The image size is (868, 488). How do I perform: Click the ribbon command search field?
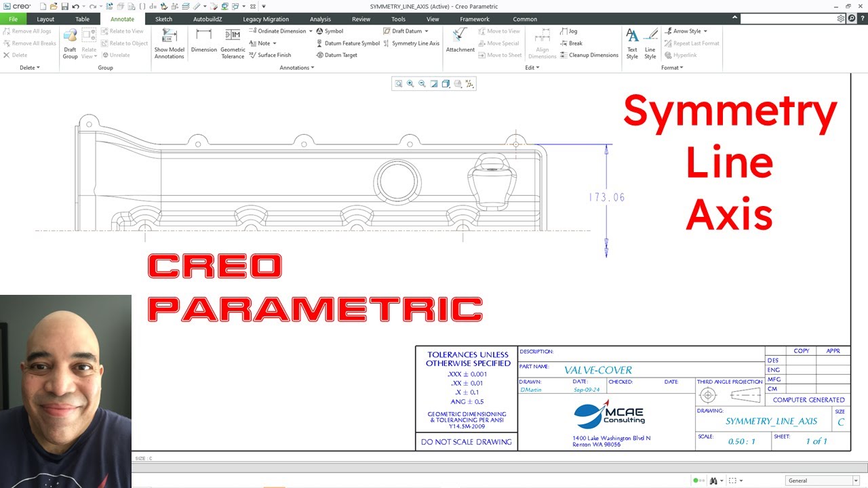pos(789,19)
